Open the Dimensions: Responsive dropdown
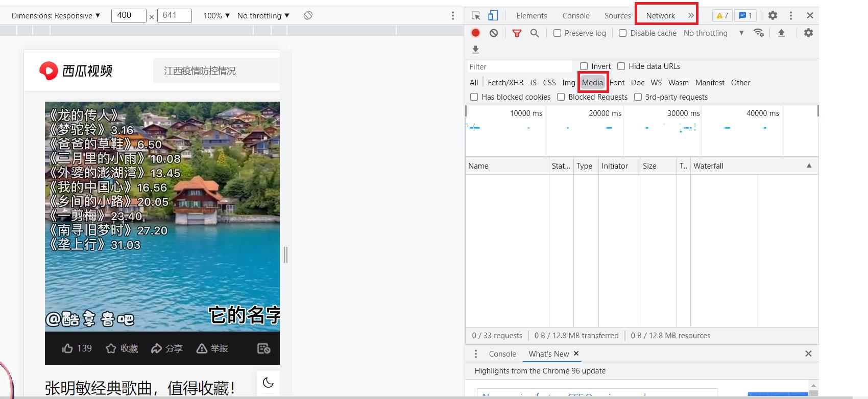 click(x=56, y=15)
